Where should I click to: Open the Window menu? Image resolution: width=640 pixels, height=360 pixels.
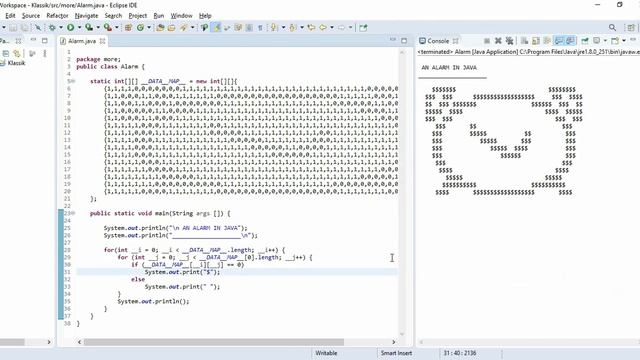pyautogui.click(x=181, y=16)
